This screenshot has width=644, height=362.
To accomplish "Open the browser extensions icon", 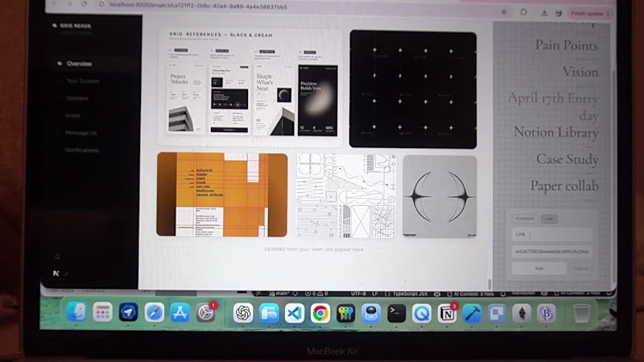I will (x=524, y=12).
